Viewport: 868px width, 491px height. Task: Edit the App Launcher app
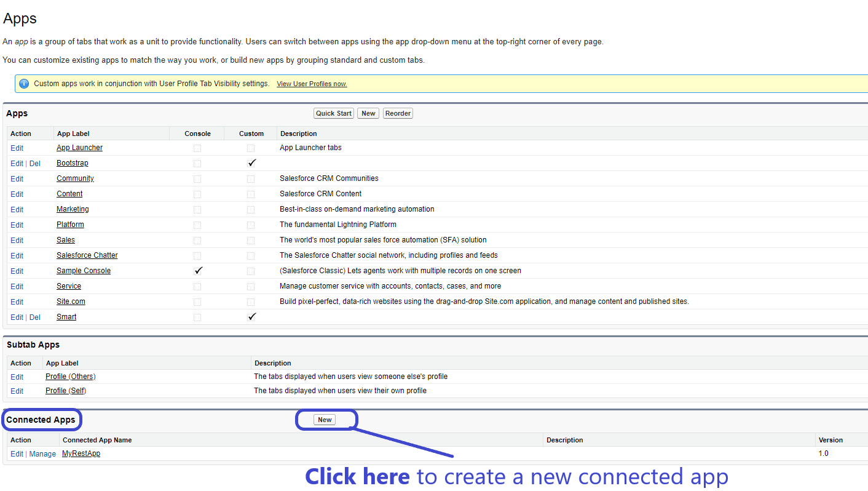point(17,148)
